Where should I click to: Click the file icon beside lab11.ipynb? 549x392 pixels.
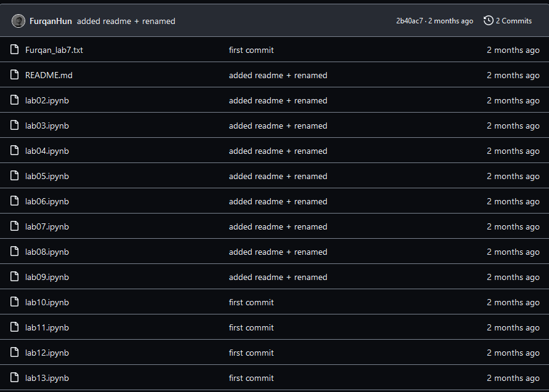14,327
